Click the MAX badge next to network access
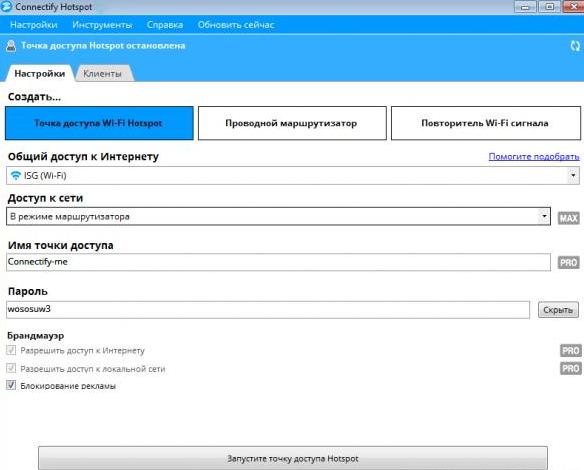The height and width of the screenshot is (470, 584). [x=568, y=218]
